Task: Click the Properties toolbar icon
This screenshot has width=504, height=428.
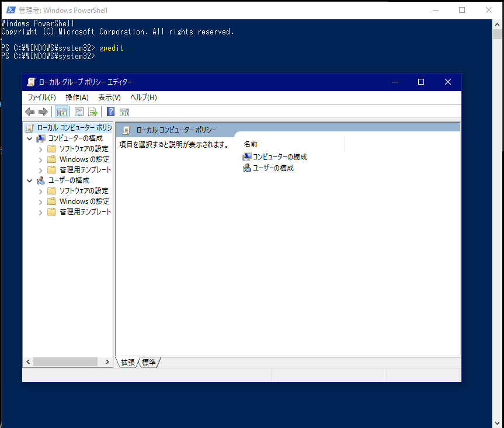Action: [79, 112]
